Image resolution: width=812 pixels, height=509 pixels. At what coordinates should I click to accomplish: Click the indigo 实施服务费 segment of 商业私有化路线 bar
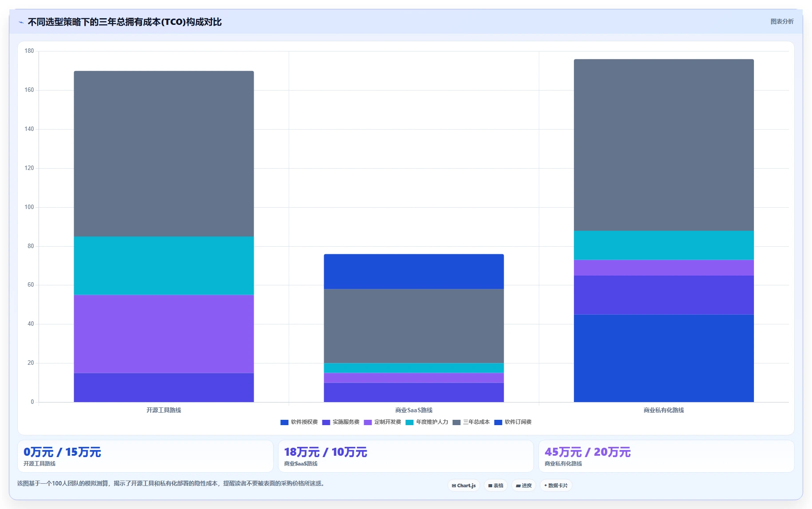pyautogui.click(x=664, y=295)
